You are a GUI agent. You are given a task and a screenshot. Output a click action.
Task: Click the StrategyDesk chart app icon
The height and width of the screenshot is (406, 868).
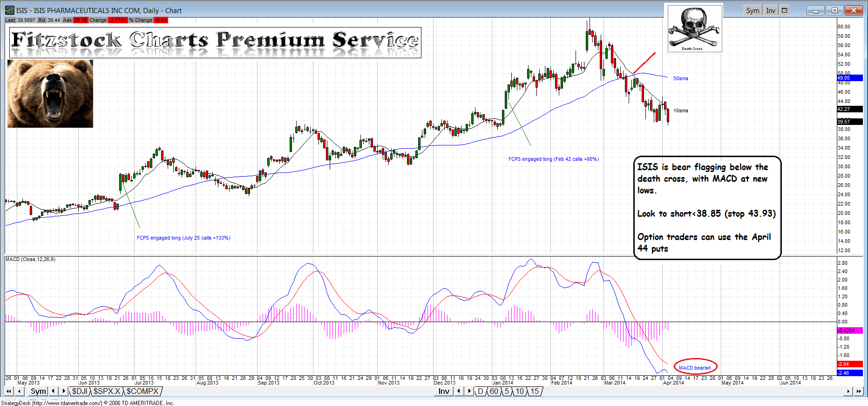(x=9, y=10)
